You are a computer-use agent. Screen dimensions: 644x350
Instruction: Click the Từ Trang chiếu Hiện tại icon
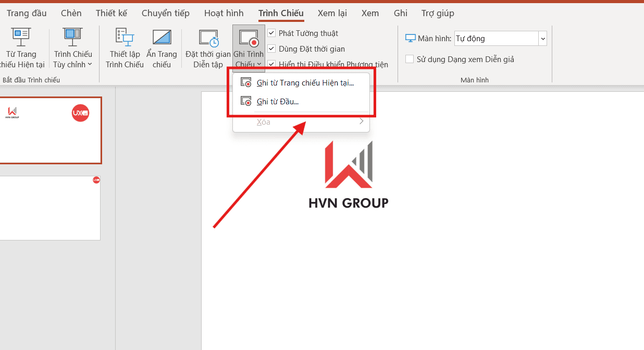click(21, 37)
